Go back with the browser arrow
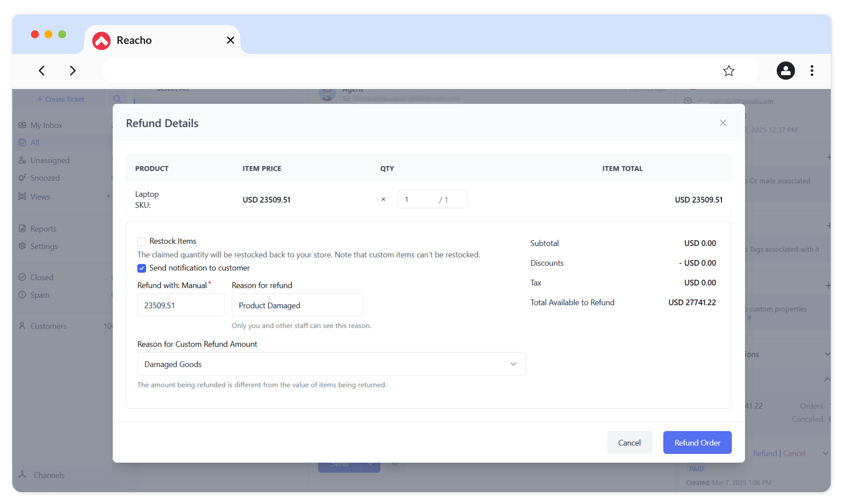 42,71
